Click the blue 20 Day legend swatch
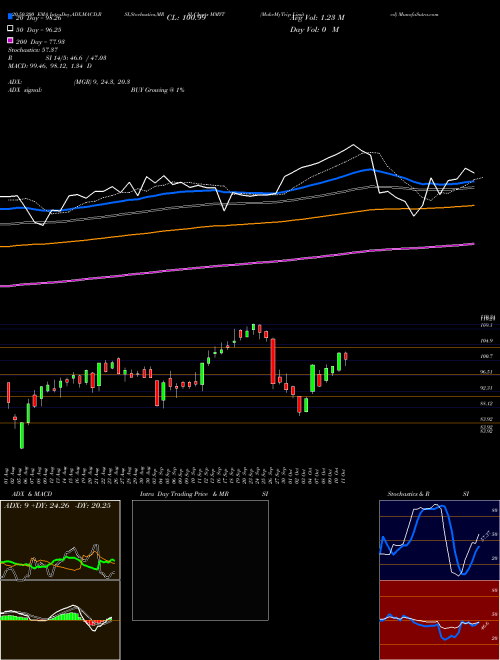The height and width of the screenshot is (660, 500). point(10,17)
